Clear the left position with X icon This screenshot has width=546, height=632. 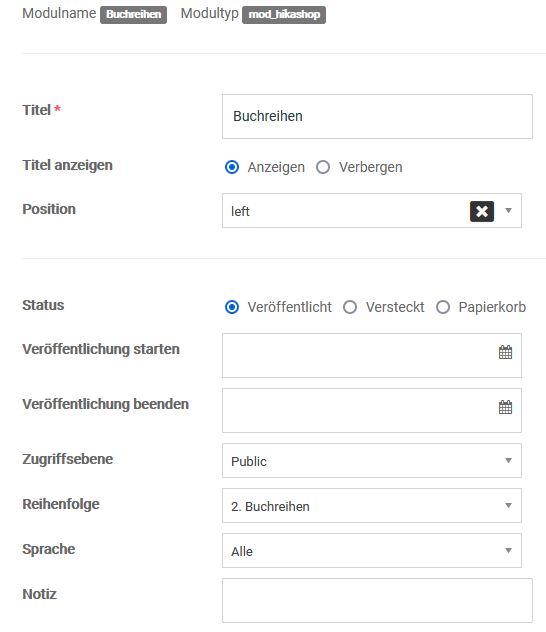482,211
